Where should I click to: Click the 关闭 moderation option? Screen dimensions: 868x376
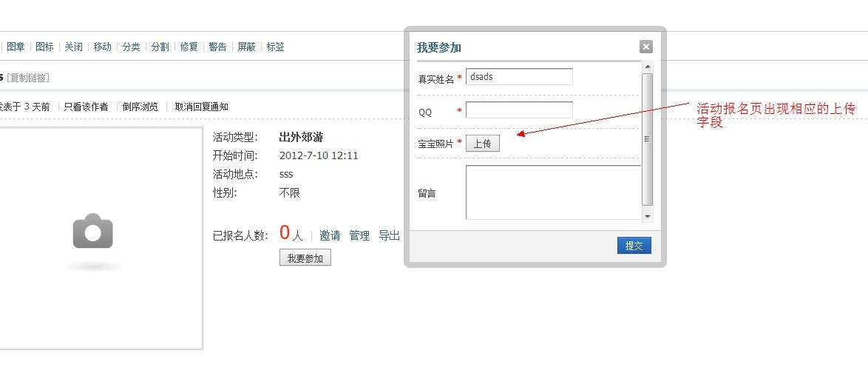click(73, 47)
